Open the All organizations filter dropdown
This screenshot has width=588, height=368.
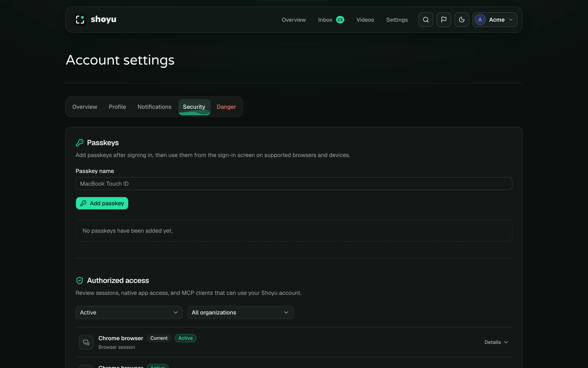tap(240, 312)
